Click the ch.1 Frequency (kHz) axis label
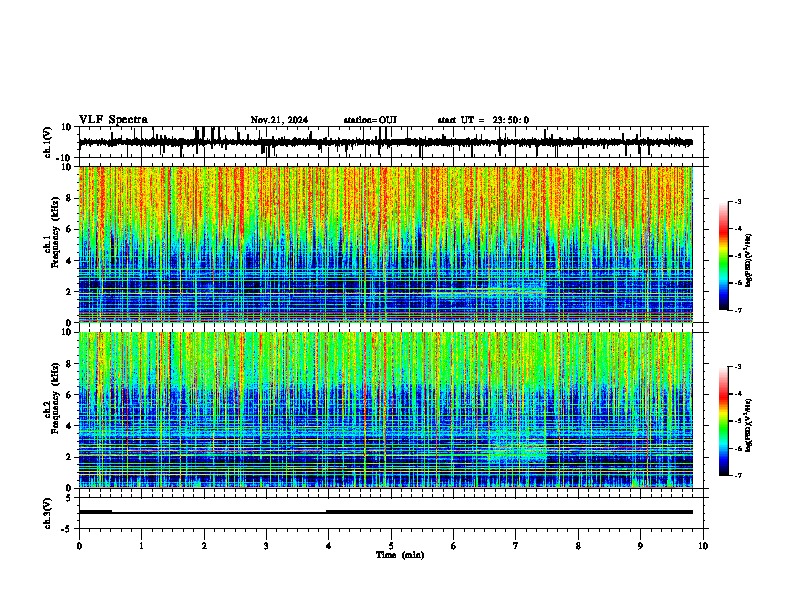 52,232
